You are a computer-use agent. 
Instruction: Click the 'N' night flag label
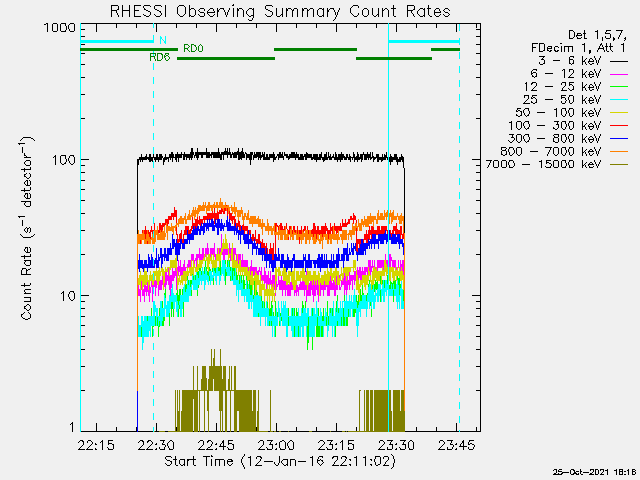(x=163, y=40)
